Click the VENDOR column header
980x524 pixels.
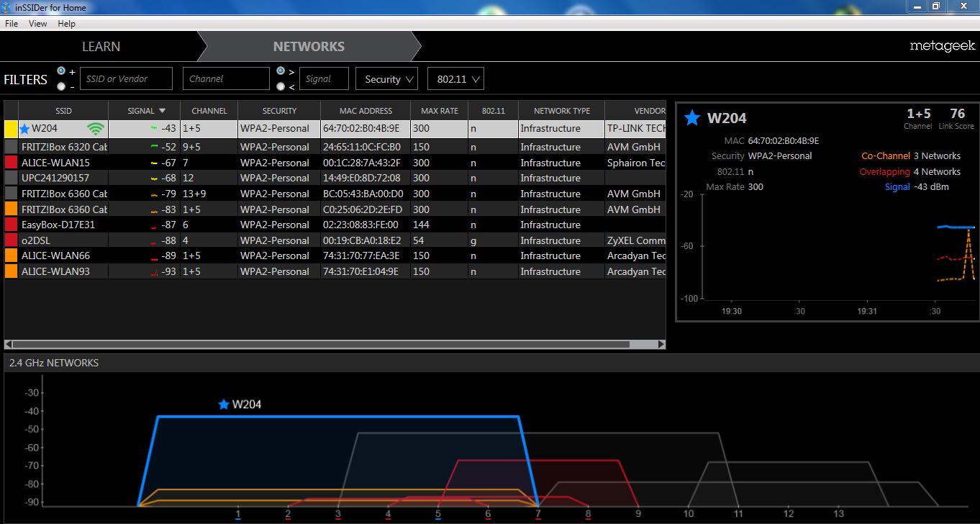[x=636, y=111]
